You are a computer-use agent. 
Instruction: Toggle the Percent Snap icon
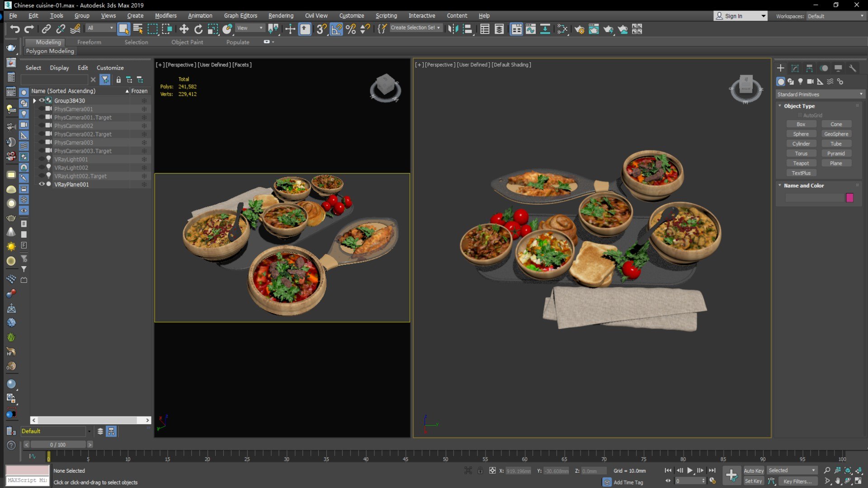pyautogui.click(x=350, y=29)
